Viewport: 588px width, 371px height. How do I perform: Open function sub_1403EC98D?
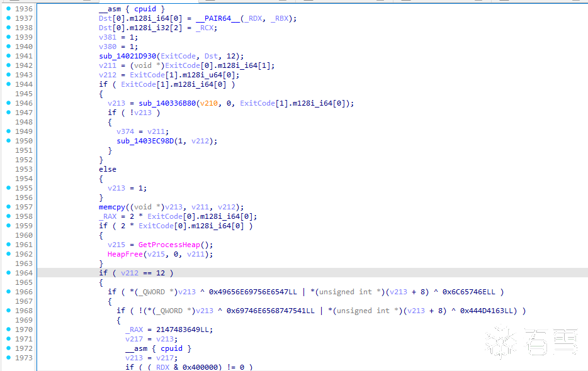145,141
